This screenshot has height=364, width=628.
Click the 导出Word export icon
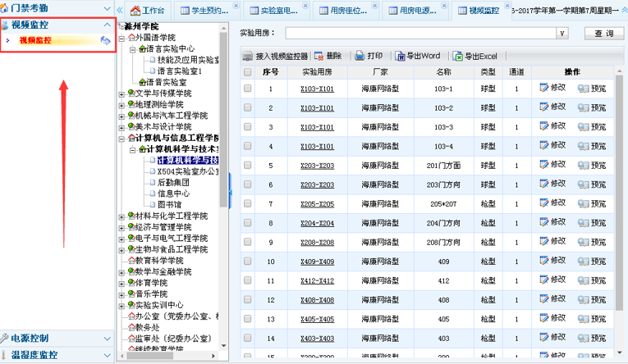point(401,57)
